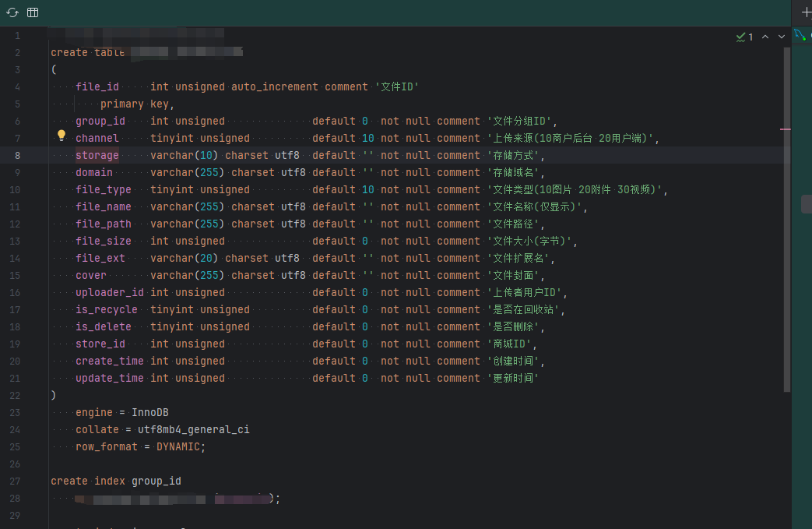
Task: Click 'utf8mb4_general_ci' collation value
Action: (x=194, y=429)
